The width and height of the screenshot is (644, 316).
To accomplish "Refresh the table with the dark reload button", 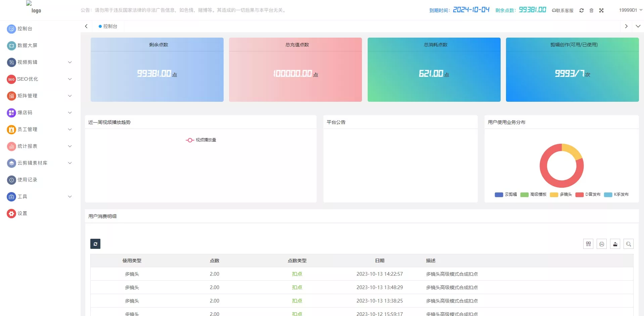I will [x=95, y=244].
